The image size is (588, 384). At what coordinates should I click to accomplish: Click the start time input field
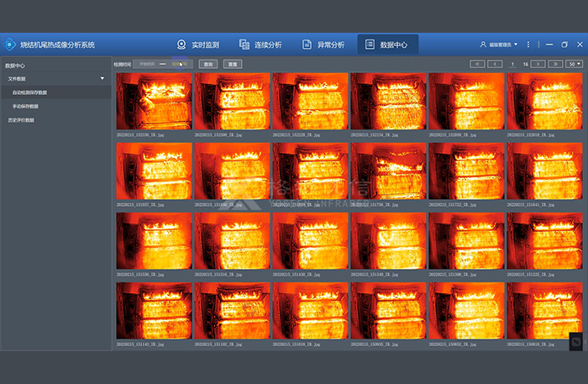click(x=148, y=64)
